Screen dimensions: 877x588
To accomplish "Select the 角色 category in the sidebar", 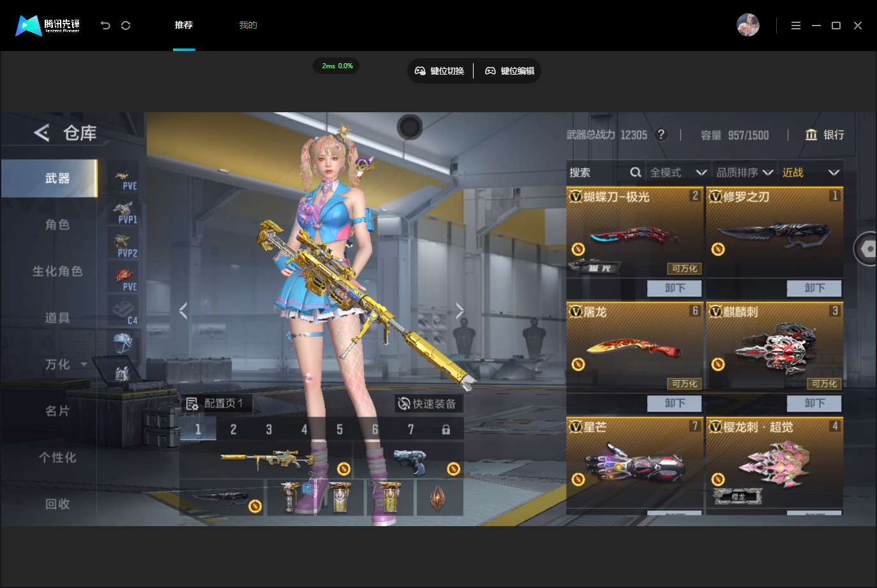I will click(57, 224).
